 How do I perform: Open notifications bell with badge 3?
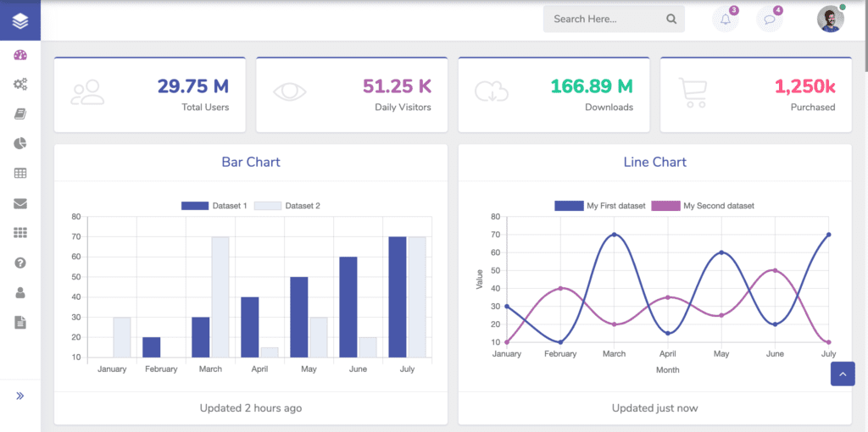pyautogui.click(x=726, y=19)
